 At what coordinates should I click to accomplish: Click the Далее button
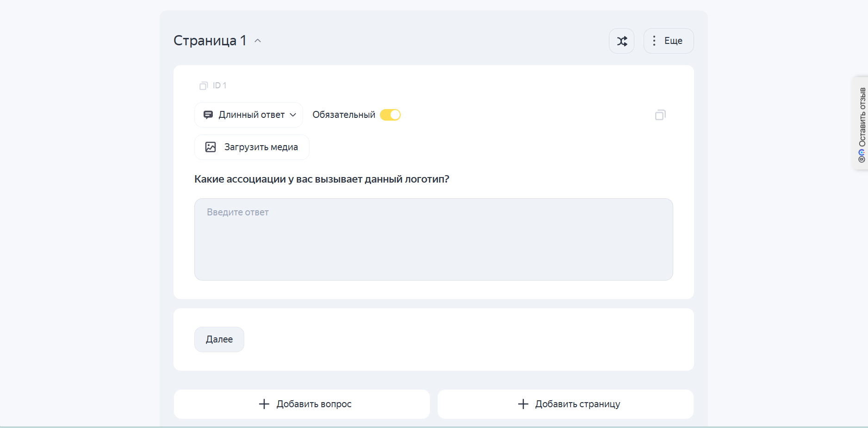click(x=219, y=340)
